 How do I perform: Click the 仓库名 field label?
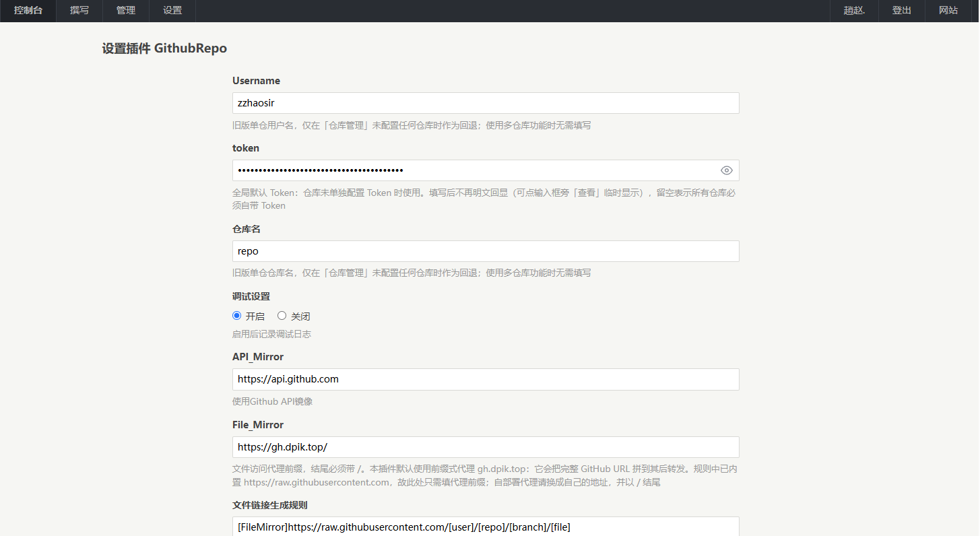(x=247, y=229)
